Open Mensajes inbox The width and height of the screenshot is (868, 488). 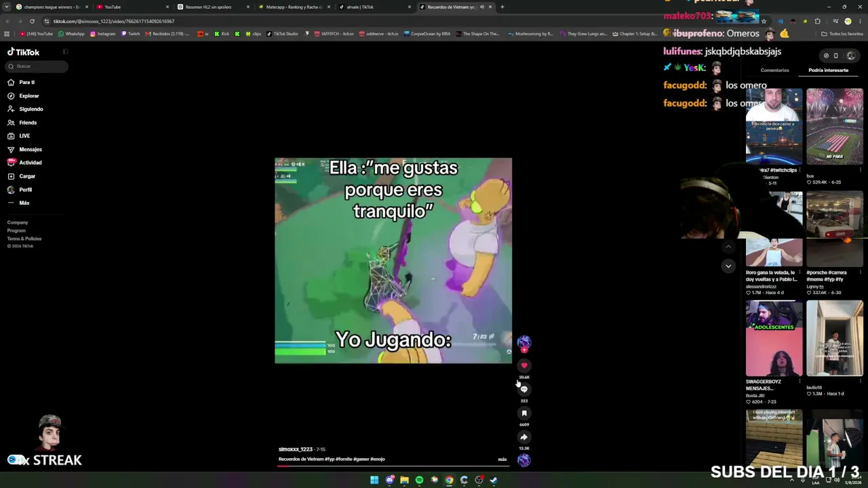pos(31,149)
